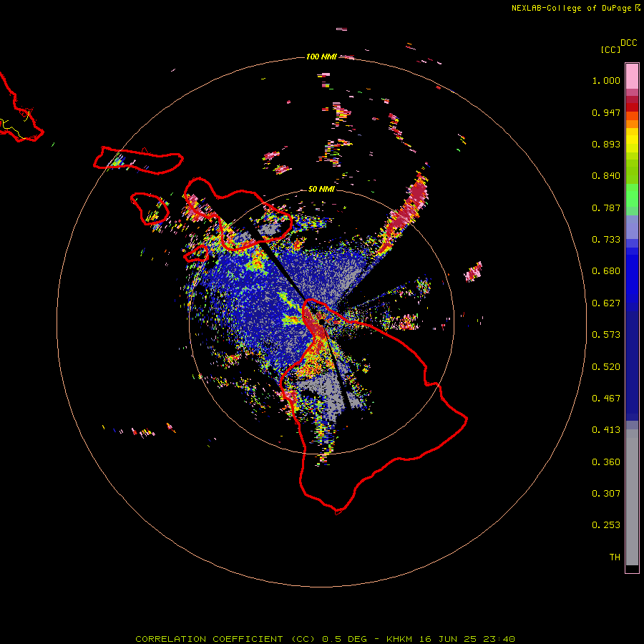Click the 0.360 legend value

[606, 462]
